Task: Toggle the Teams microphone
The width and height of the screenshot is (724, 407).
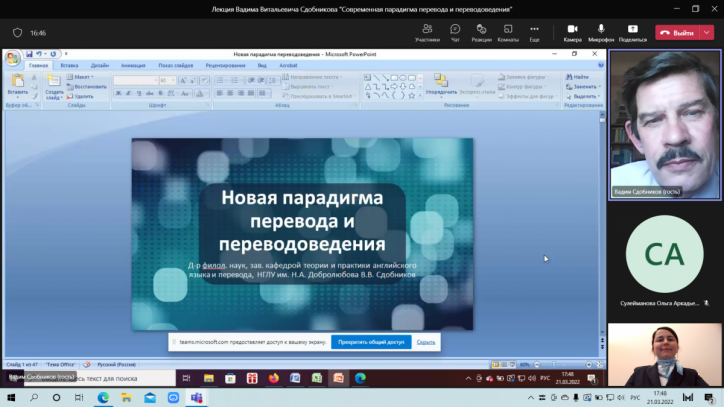Action: point(601,33)
